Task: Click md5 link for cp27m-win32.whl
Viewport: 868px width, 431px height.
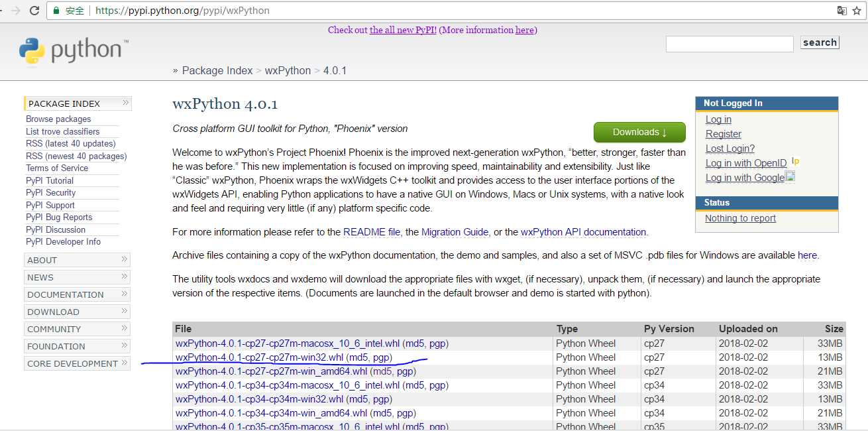Action: (x=358, y=357)
